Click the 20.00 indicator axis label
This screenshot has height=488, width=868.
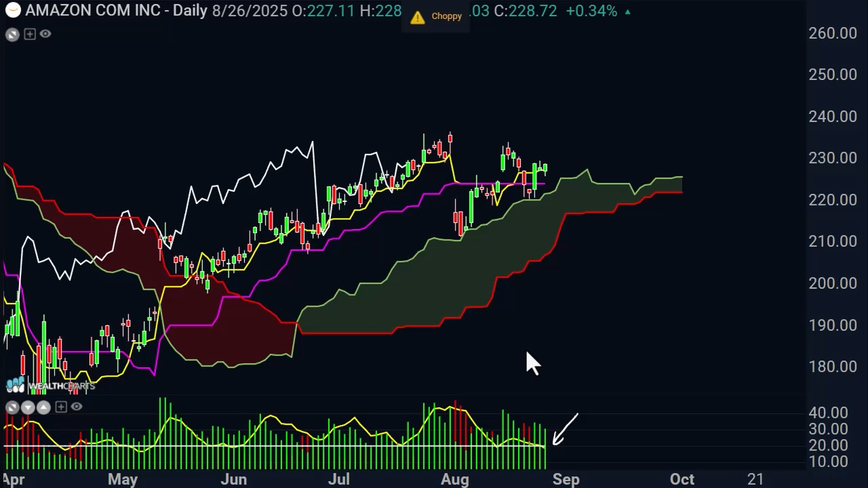pos(828,446)
